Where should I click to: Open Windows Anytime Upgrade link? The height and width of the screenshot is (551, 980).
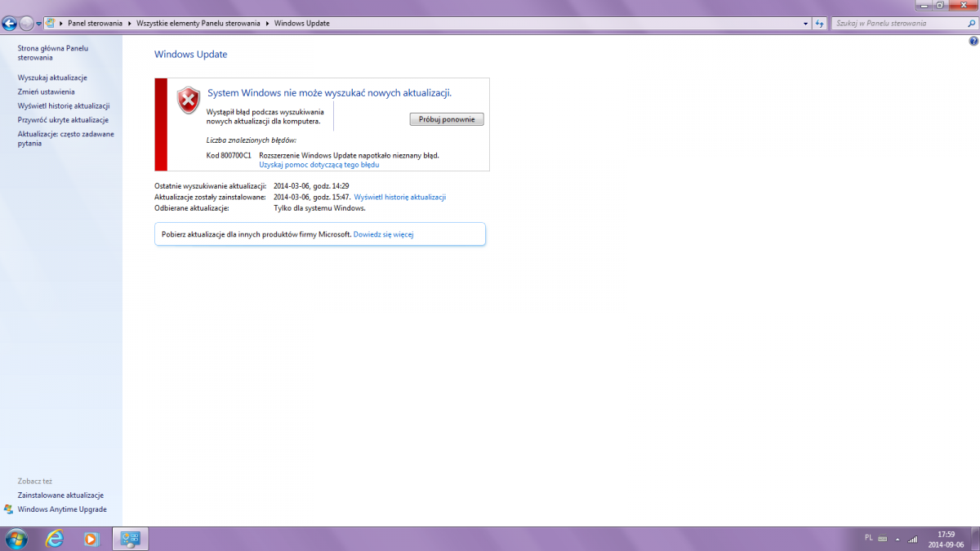coord(62,509)
